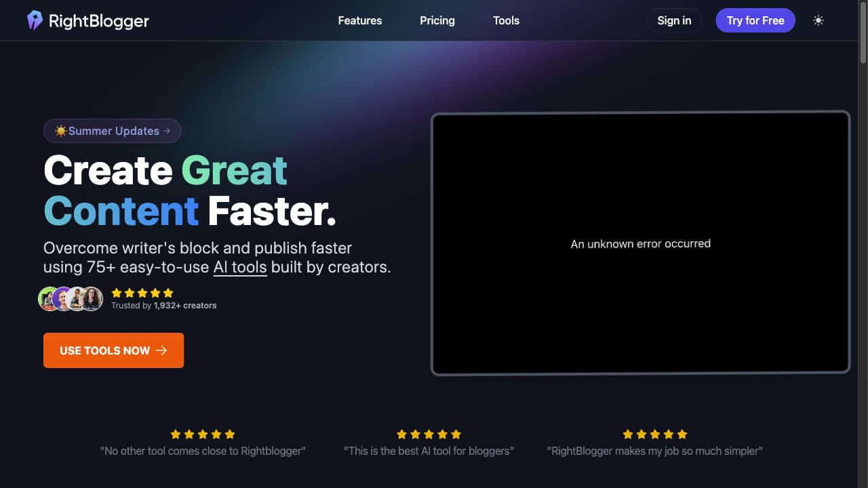
Task: Open the Tools menu
Action: (x=506, y=20)
